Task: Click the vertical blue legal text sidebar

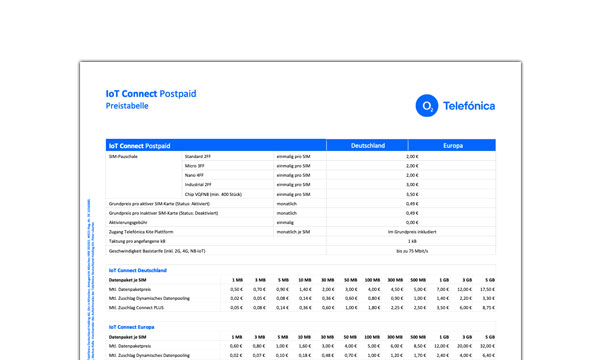Action: pos(91,279)
